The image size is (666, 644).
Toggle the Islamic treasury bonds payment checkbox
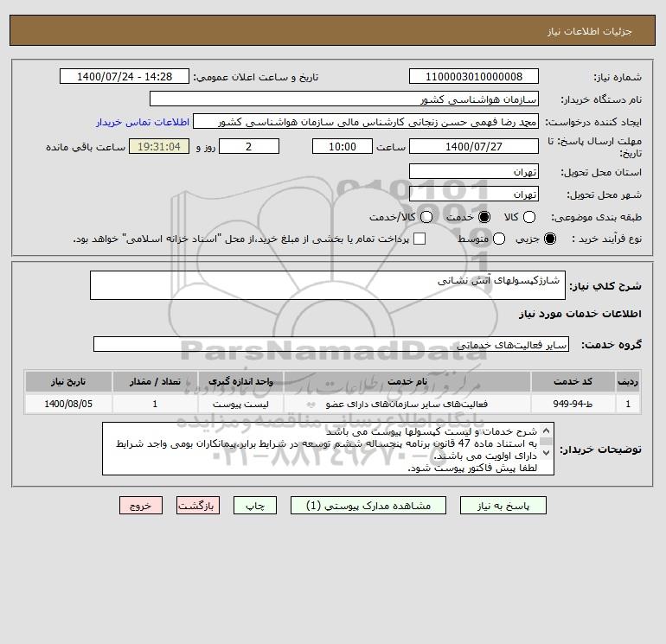tap(419, 239)
